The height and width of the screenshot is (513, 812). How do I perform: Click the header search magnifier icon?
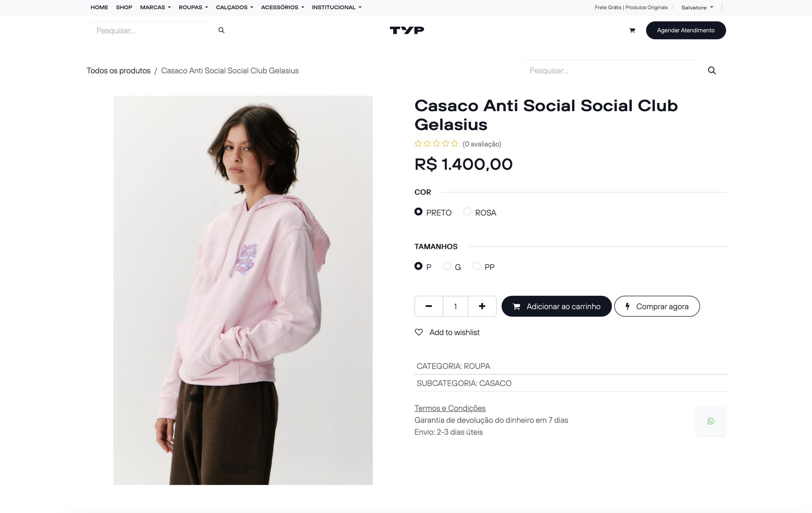[221, 30]
